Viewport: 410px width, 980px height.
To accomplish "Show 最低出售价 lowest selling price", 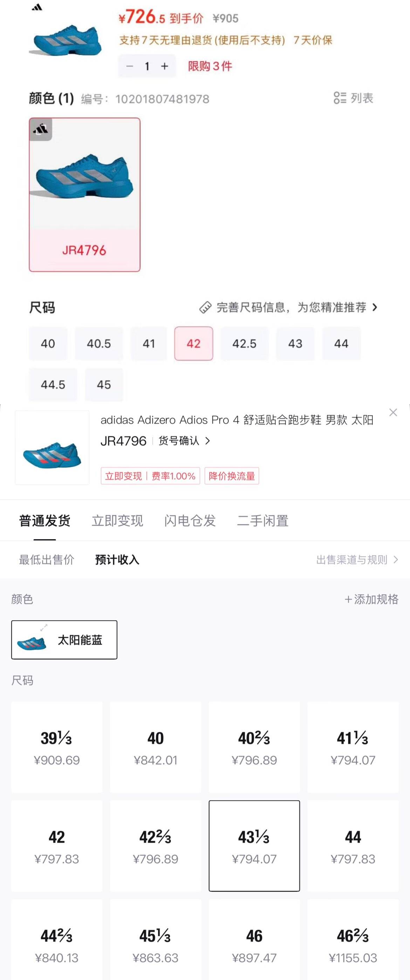I will [46, 559].
